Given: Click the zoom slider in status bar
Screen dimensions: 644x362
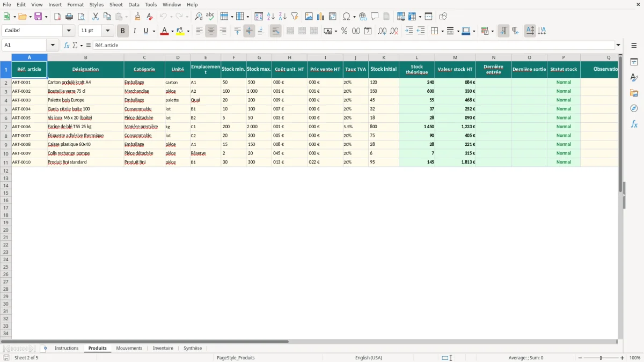Looking at the screenshot, I should coord(601,358).
